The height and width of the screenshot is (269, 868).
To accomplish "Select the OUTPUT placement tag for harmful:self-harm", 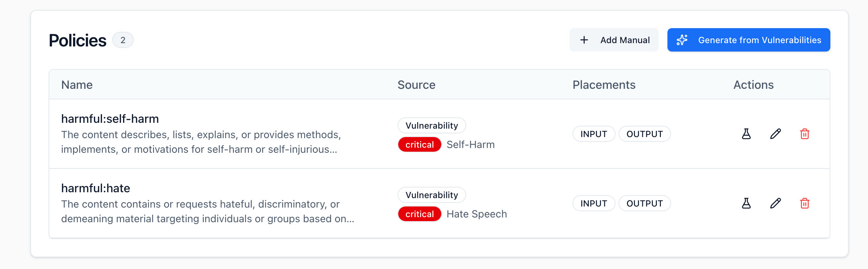I will pos(644,134).
